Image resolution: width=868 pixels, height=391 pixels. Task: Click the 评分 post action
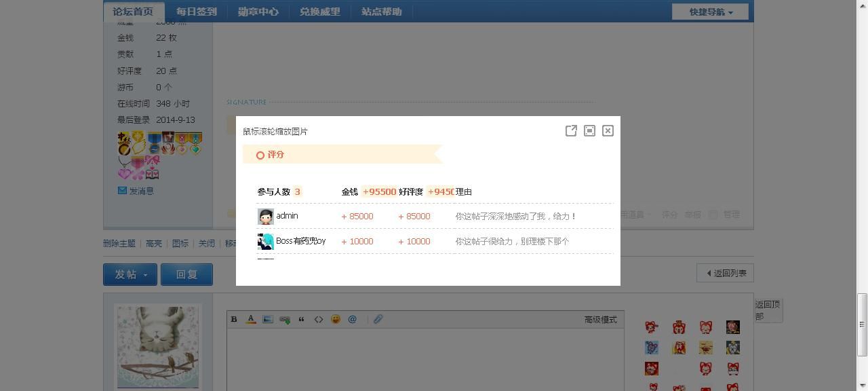pos(670,215)
